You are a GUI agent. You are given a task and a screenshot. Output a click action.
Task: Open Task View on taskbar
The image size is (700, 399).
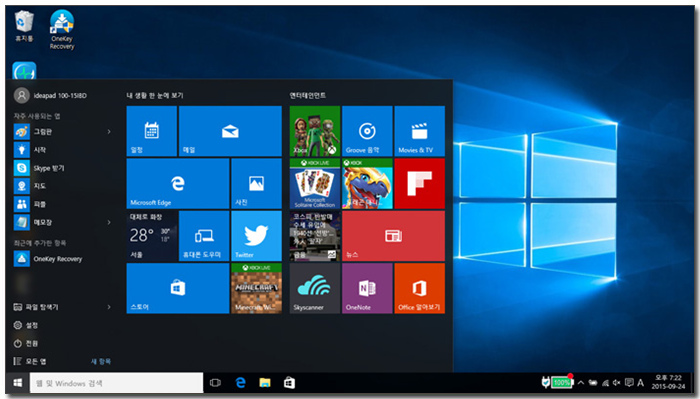(x=216, y=383)
